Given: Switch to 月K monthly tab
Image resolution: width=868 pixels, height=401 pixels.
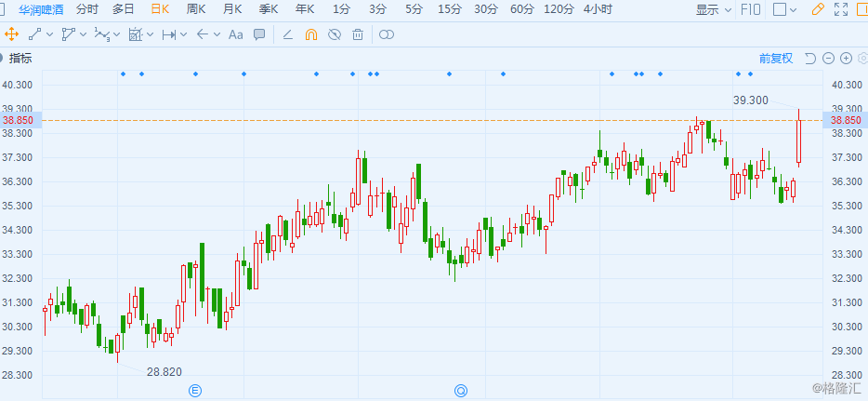Looking at the screenshot, I should point(232,9).
